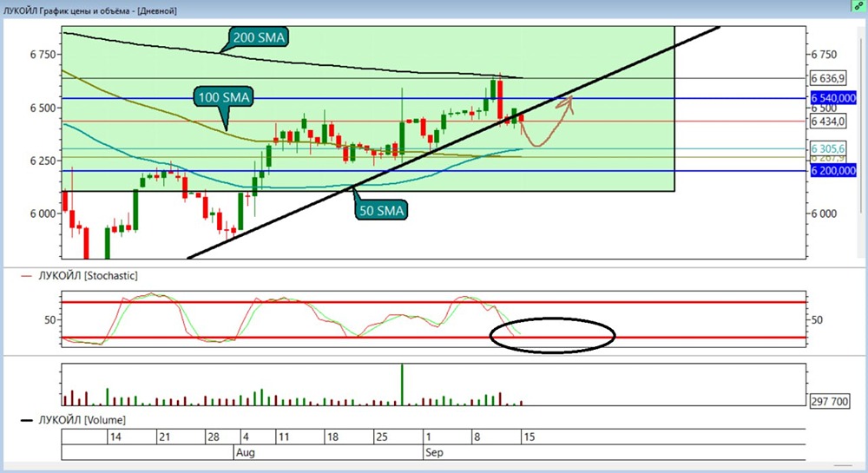Click the chart window title ЛУКОЙЛ График цены

click(90, 10)
